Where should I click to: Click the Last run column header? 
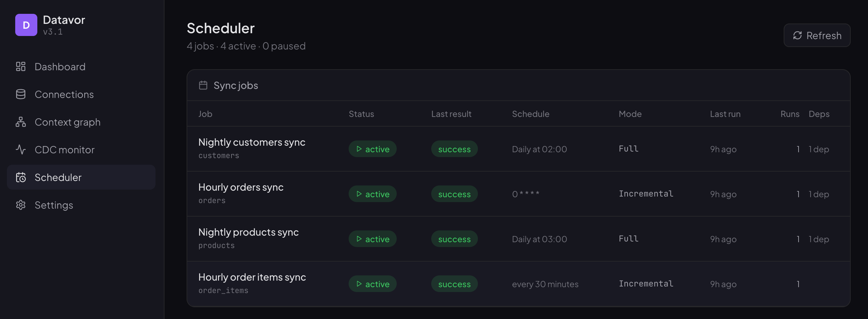[x=725, y=114]
